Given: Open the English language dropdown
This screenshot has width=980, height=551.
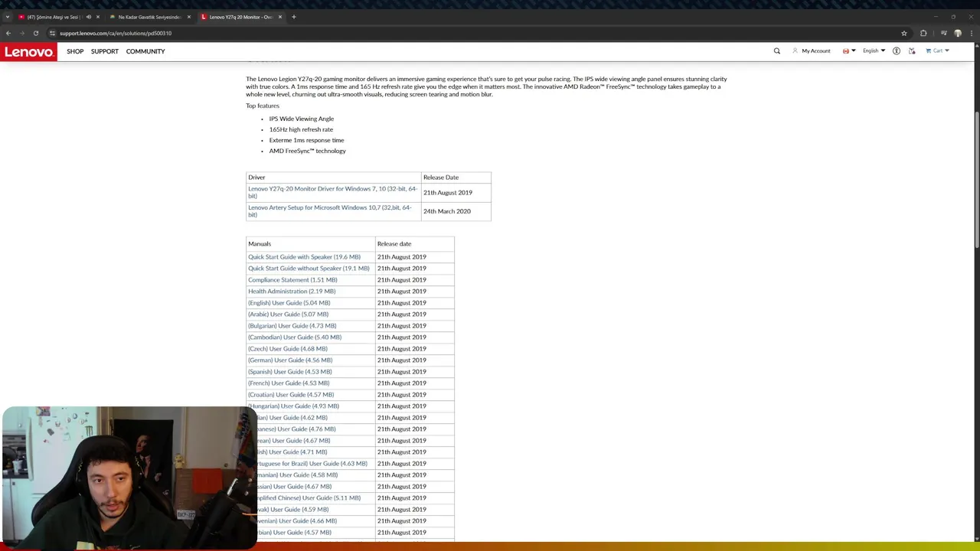Looking at the screenshot, I should [874, 51].
